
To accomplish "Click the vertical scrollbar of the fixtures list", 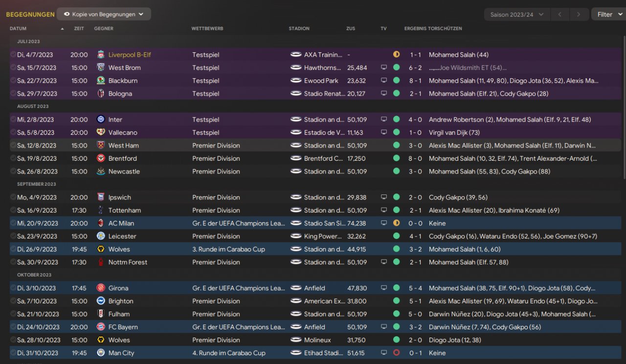I will [x=624, y=107].
